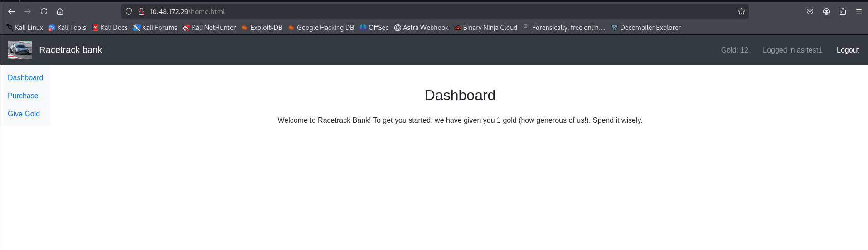The width and height of the screenshot is (868, 250).
Task: Open the Firefox account icon
Action: coord(826,11)
